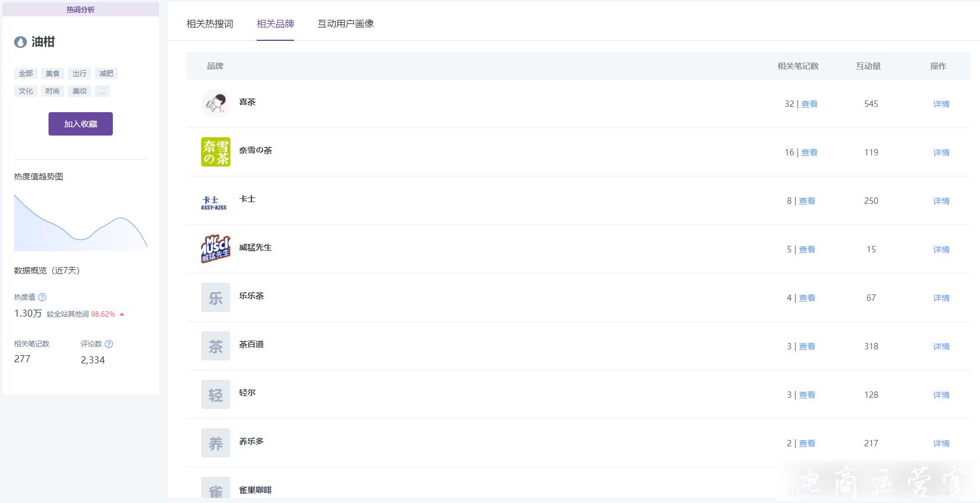980x503 pixels.
Task: Click the 加入收藏 button
Action: [81, 124]
